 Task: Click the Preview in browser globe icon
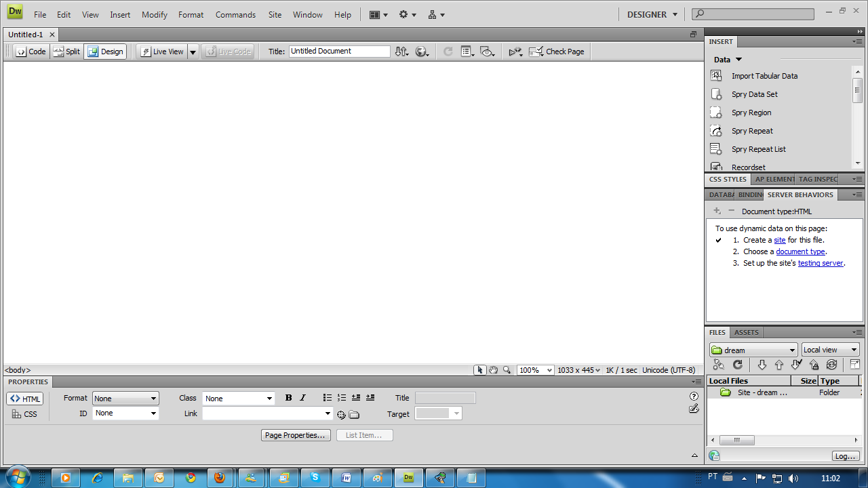[422, 52]
